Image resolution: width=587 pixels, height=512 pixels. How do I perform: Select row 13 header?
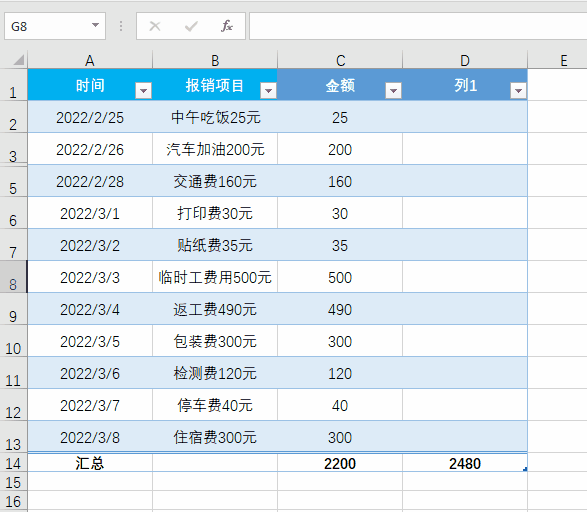[x=13, y=437]
